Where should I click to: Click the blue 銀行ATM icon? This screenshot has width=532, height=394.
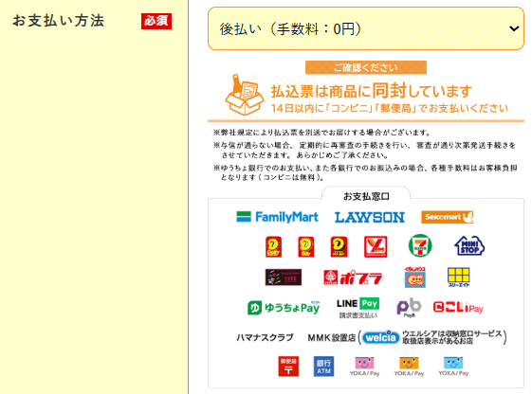(323, 367)
